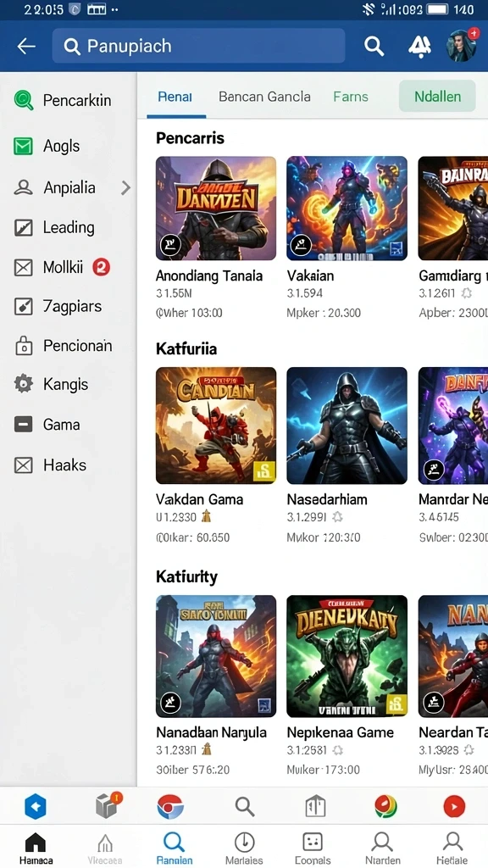Go to Hetlale bottom tab
Screen dimensions: 488x868
click(452, 849)
